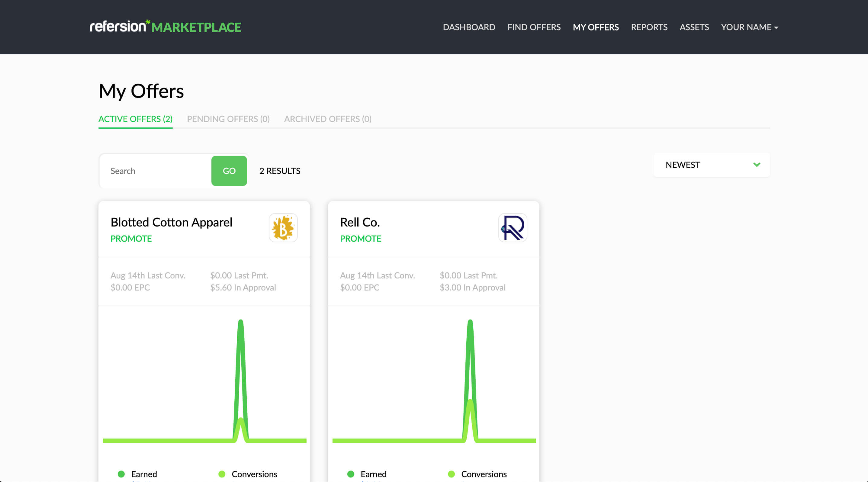The width and height of the screenshot is (868, 482).
Task: Toggle the Conversions legend dot on the Rell Co. chart
Action: click(x=451, y=474)
